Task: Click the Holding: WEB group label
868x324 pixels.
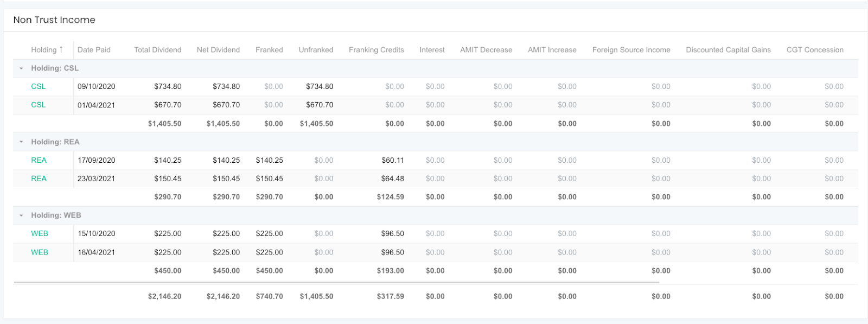Action: pos(56,215)
